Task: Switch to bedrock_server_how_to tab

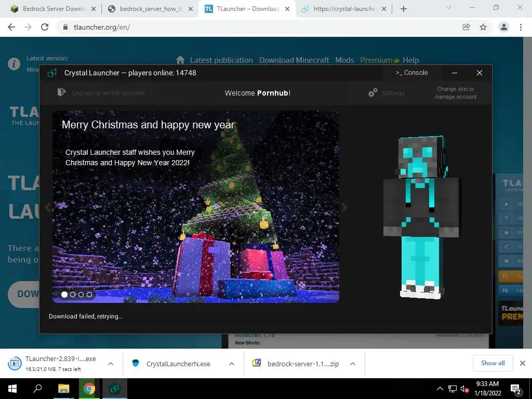Action: point(149,9)
